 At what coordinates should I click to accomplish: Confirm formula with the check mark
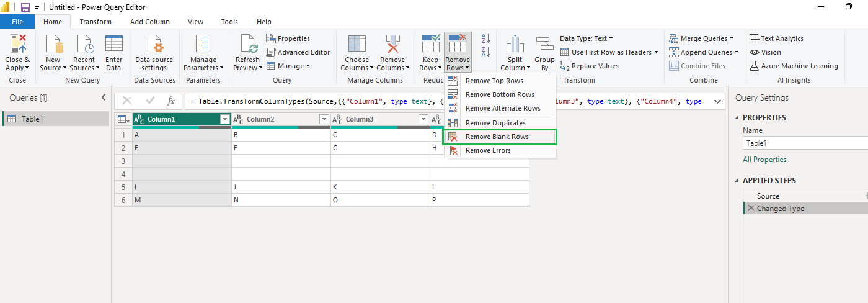coord(149,101)
